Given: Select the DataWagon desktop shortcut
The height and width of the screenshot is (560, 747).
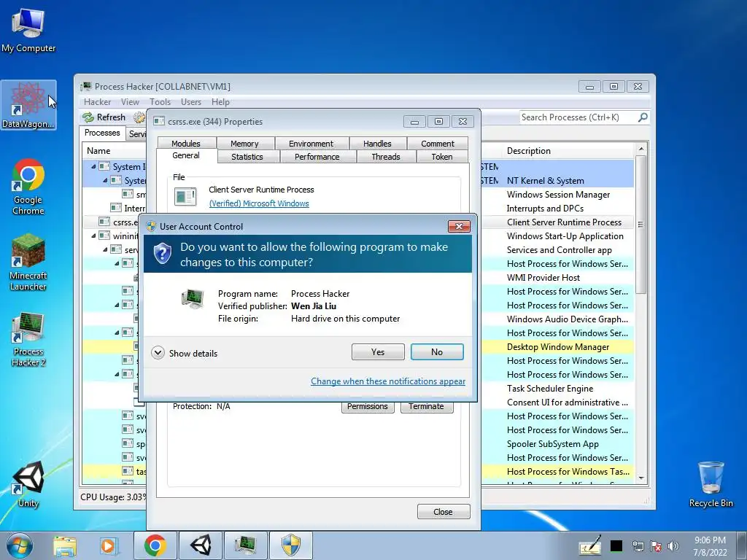Looking at the screenshot, I should click(x=28, y=105).
